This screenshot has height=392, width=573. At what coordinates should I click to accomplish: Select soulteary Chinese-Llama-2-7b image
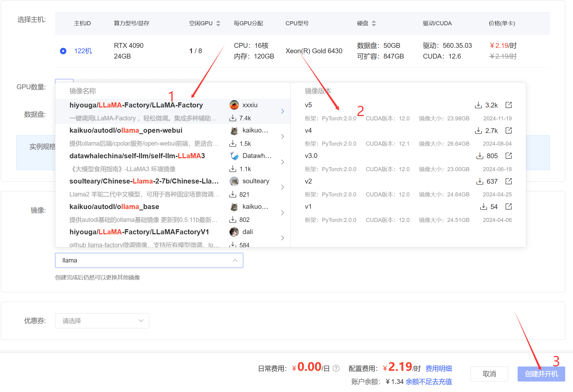(144, 181)
